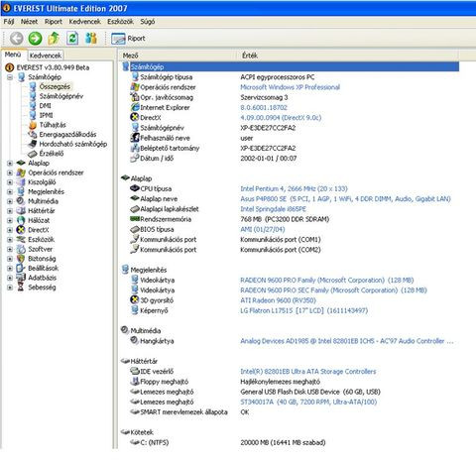Click the Floppy meghajtó icon
The height and width of the screenshot is (462, 476).
click(x=135, y=382)
